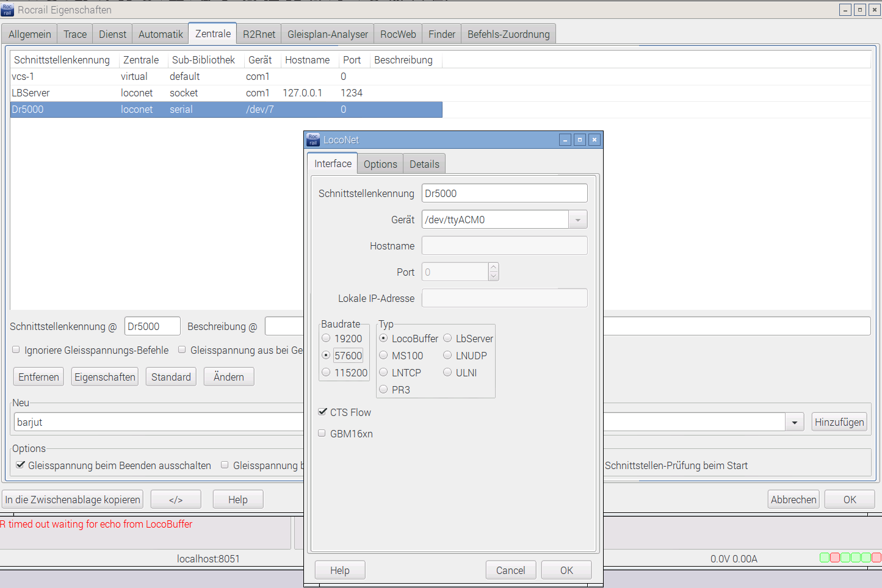The height and width of the screenshot is (588, 882).
Task: Confirm with OK in Rocrail Eigenschaften
Action: pos(850,500)
